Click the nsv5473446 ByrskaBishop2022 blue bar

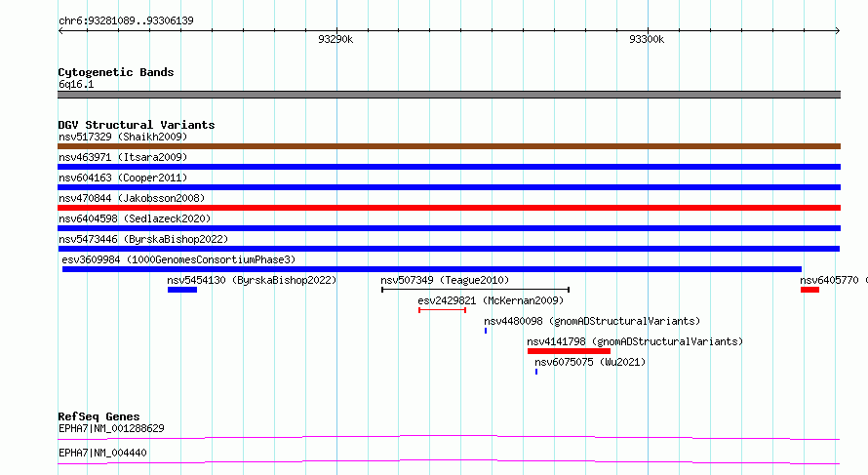[x=449, y=249]
